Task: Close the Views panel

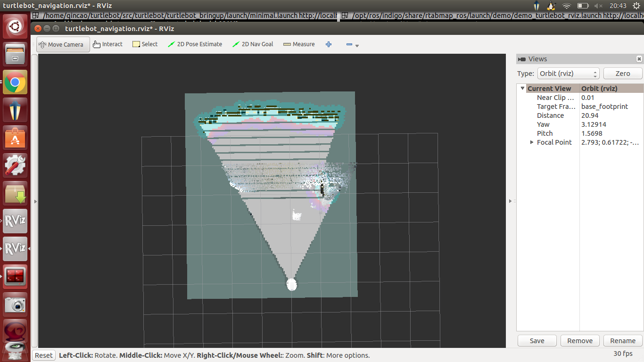Action: point(639,59)
